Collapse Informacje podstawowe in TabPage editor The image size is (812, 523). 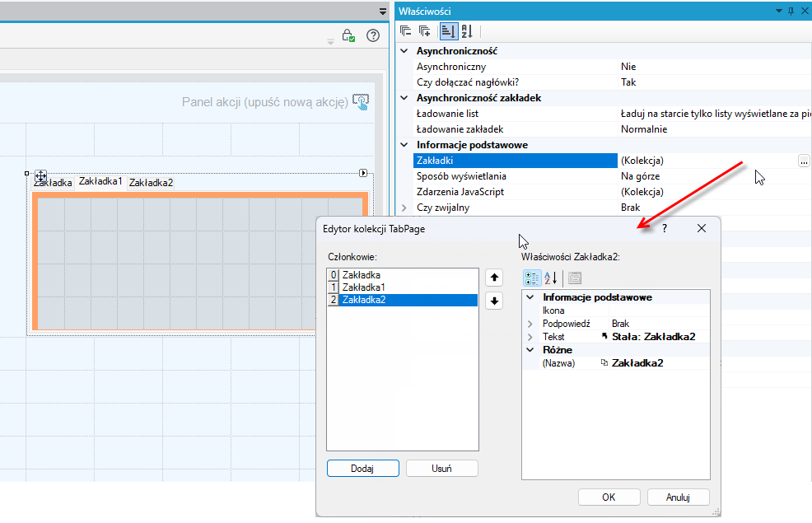tap(530, 297)
